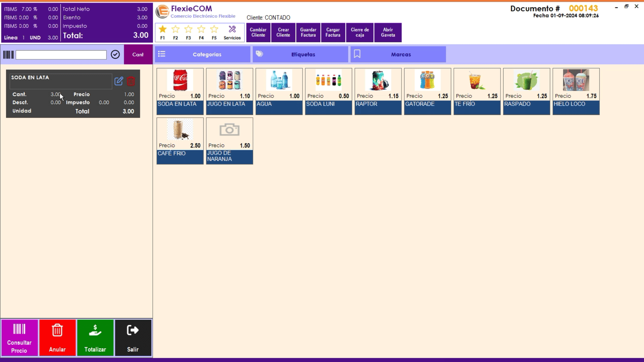644x362 pixels.
Task: Open Consultar Precio lookup
Action: tap(19, 338)
